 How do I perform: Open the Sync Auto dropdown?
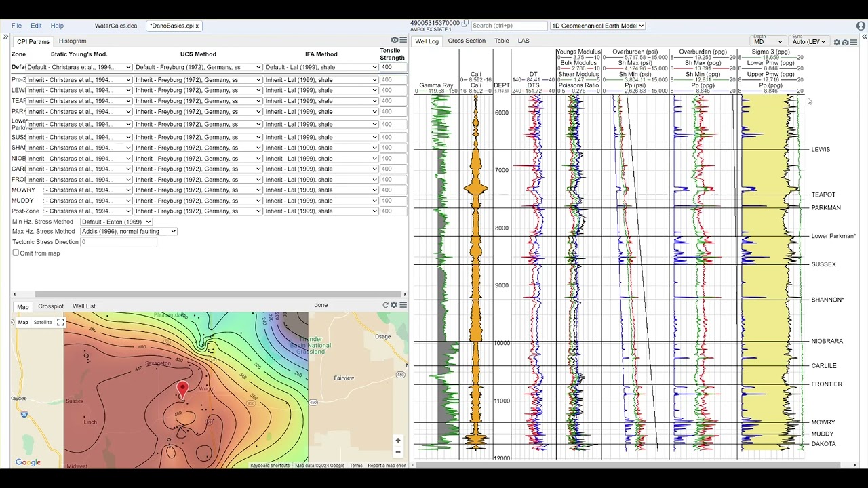810,42
